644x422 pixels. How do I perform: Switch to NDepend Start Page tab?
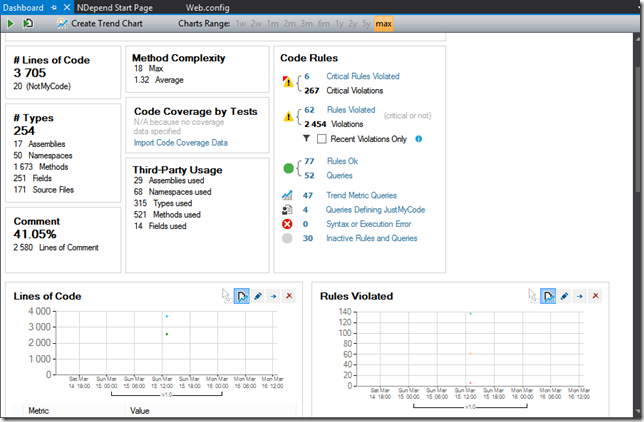pos(115,8)
